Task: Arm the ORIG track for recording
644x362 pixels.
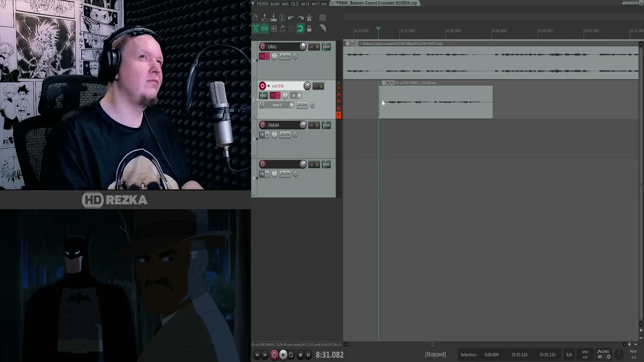Action: pos(262,47)
